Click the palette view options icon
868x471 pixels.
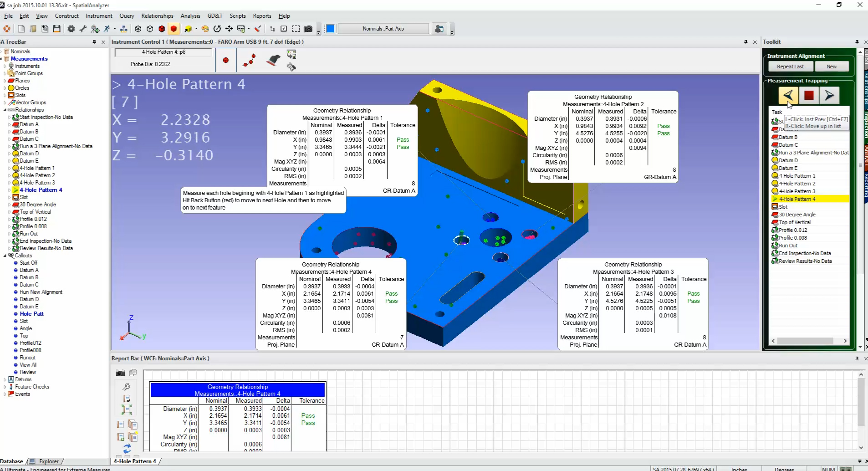[x=206, y=29]
